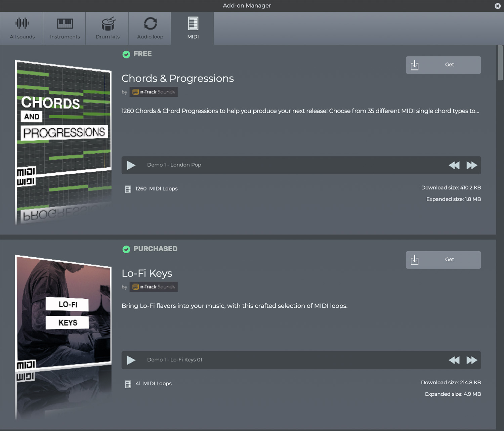Get the Lo-Fi Keys pack
Screen dimensions: 504x431
point(443,260)
